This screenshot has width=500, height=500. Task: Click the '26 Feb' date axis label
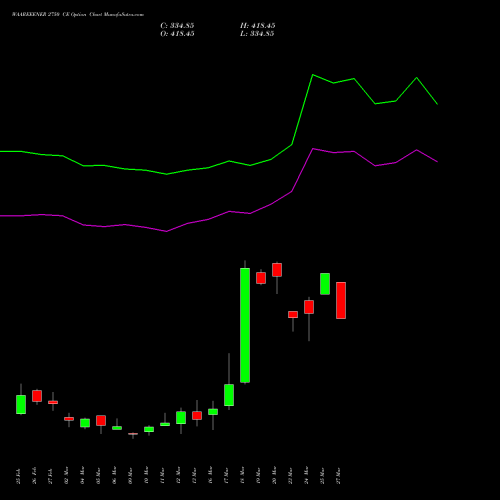[x=34, y=476]
